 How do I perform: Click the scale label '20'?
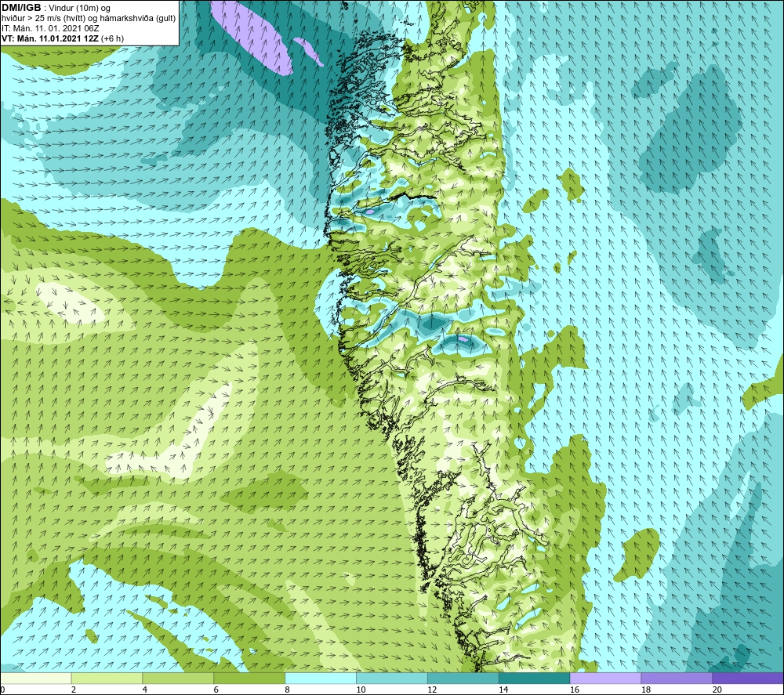(717, 690)
